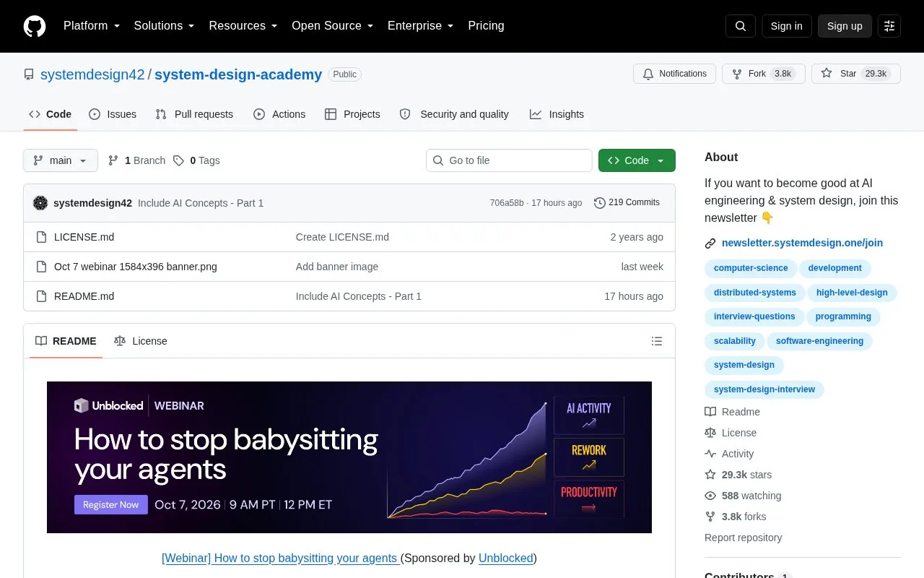The height and width of the screenshot is (578, 924).
Task: Expand the Open Source menu
Action: pyautogui.click(x=333, y=26)
